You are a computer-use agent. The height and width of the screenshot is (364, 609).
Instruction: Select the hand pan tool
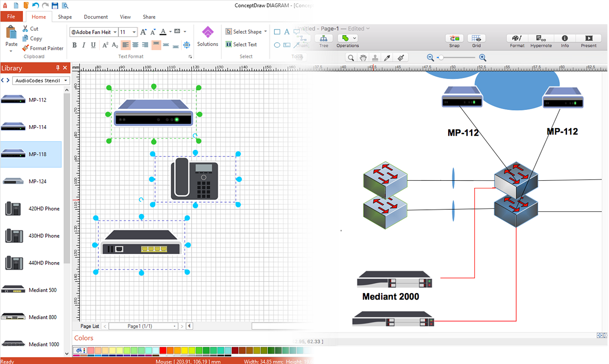(363, 58)
